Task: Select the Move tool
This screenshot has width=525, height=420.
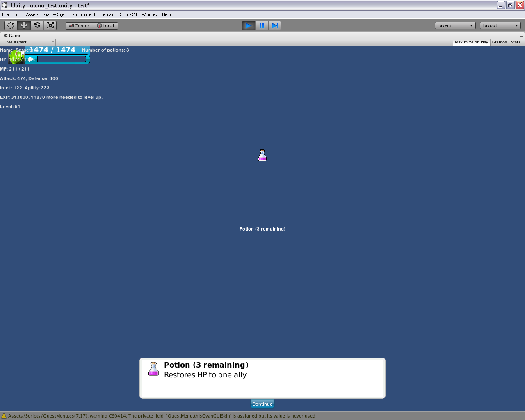Action: (x=24, y=25)
